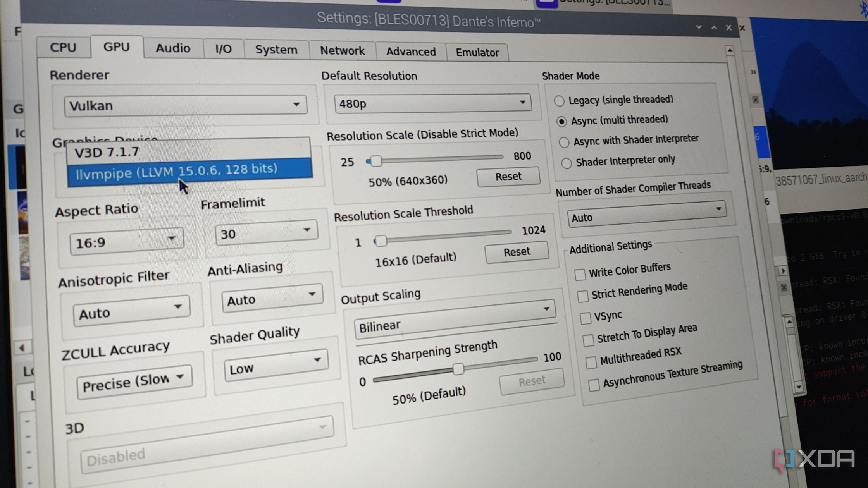Open the Default Resolution 480p dropdown
This screenshot has height=488, width=868.
point(433,103)
